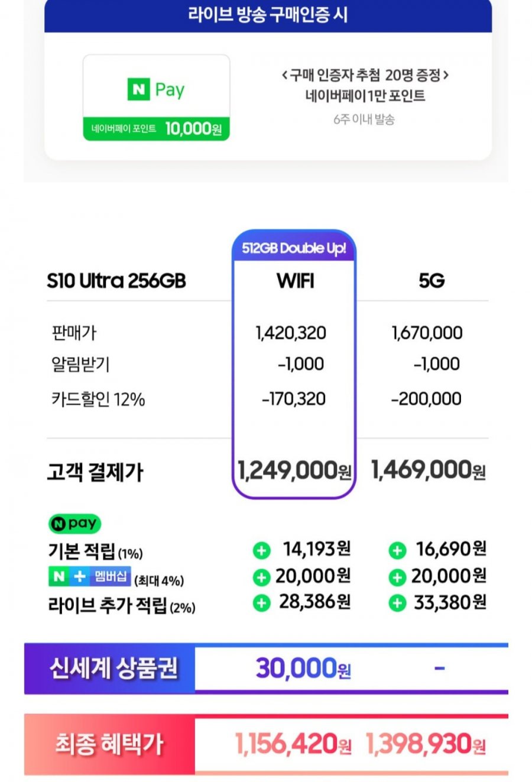The width and height of the screenshot is (532, 782).
Task: Click green plus next to 5G 20,000원
Action: pos(397,577)
